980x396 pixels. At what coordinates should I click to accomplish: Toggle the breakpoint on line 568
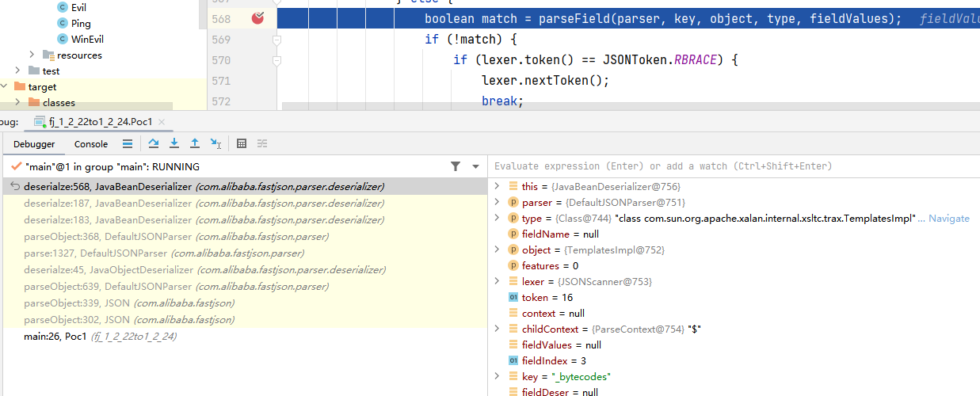click(x=257, y=18)
